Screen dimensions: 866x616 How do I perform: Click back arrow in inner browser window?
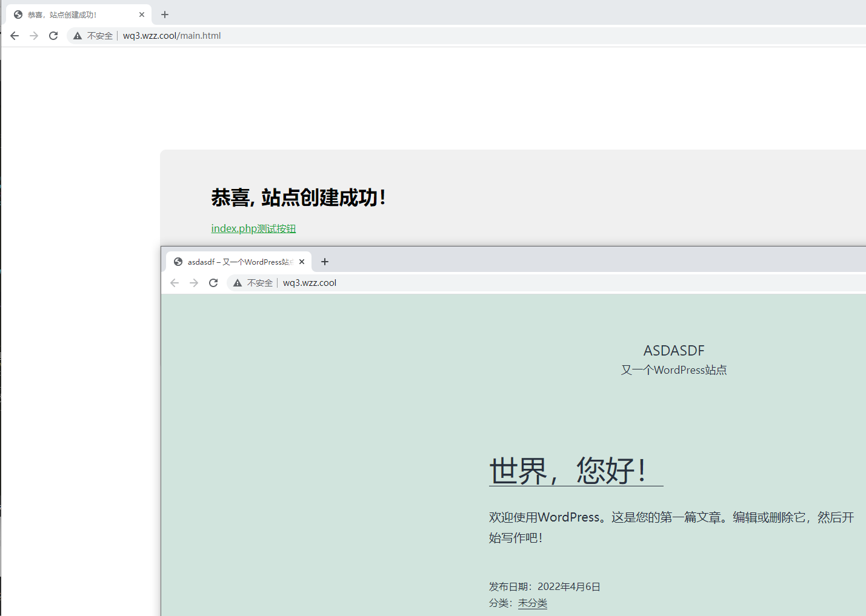[175, 283]
